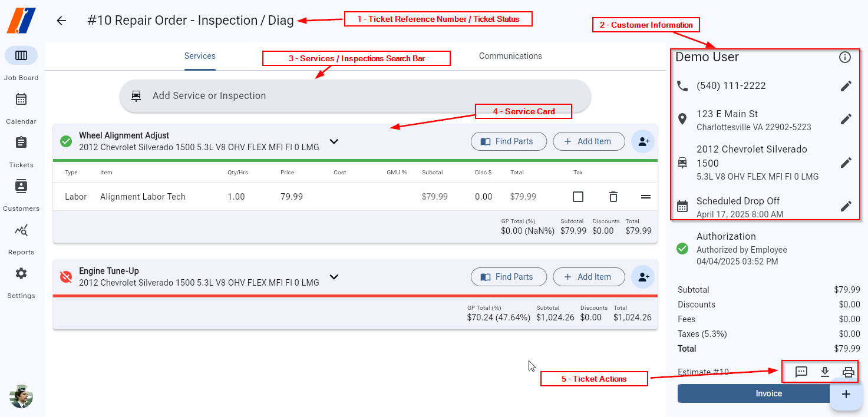
Task: Switch to the Communications tab
Action: point(510,56)
